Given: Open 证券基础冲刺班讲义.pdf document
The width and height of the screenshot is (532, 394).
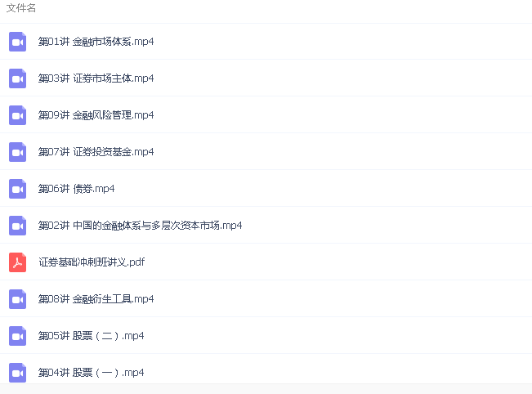Looking at the screenshot, I should pyautogui.click(x=92, y=262).
